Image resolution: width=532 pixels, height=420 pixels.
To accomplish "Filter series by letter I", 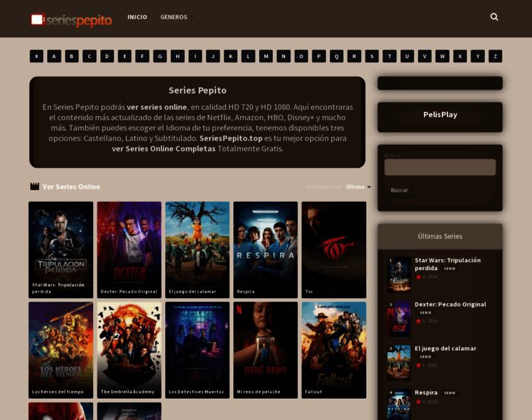I will coord(195,56).
